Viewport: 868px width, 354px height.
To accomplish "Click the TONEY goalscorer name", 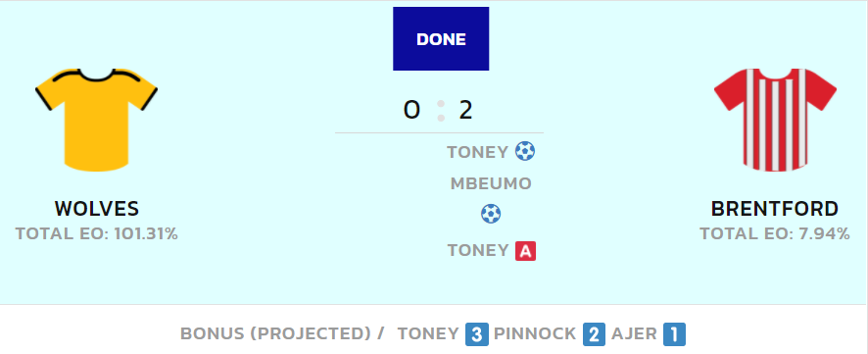I will pyautogui.click(x=477, y=152).
